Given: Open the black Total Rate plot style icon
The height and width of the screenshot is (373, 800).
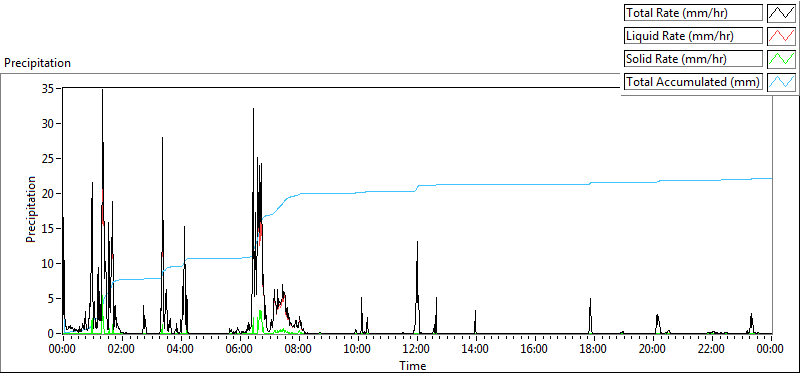Looking at the screenshot, I should point(782,13).
